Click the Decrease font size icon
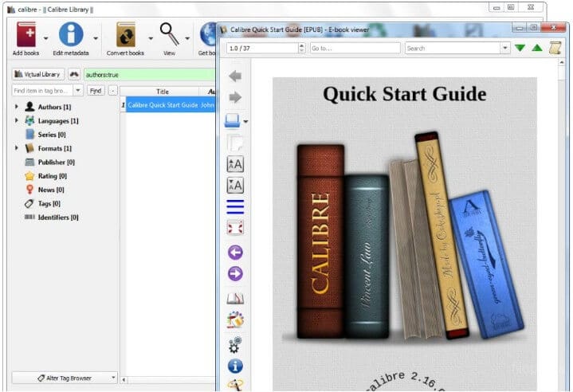Screen dimensions: 573x392 [x=235, y=185]
